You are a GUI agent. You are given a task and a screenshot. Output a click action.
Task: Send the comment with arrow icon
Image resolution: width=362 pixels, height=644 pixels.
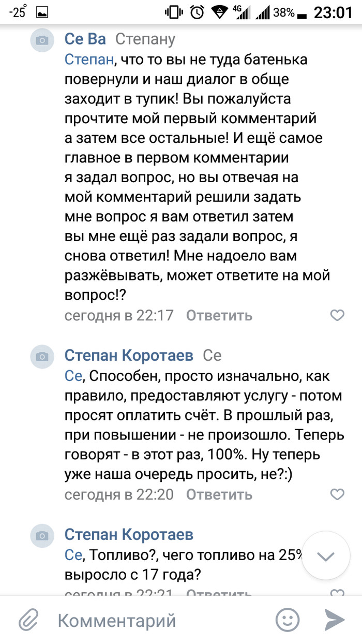[334, 619]
